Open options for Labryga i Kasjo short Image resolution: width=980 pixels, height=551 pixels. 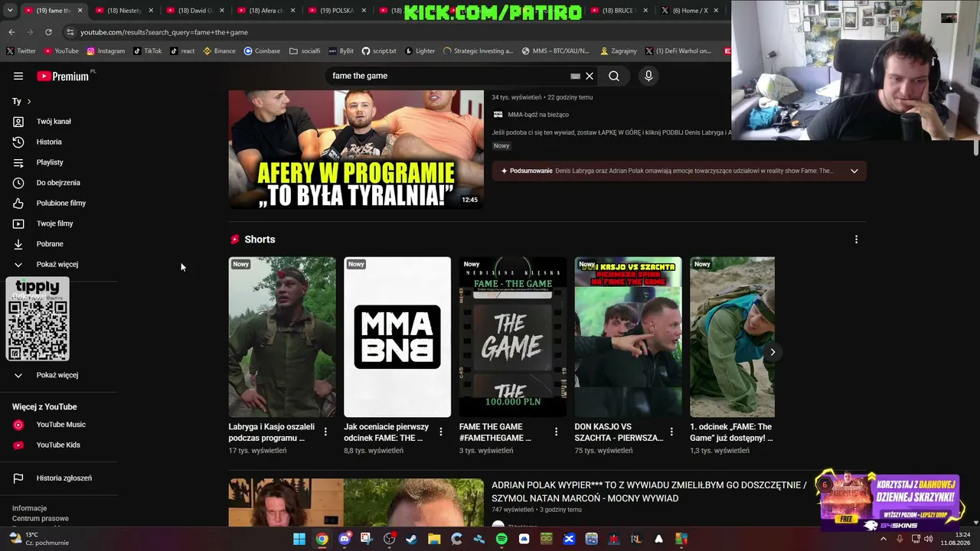coord(325,432)
